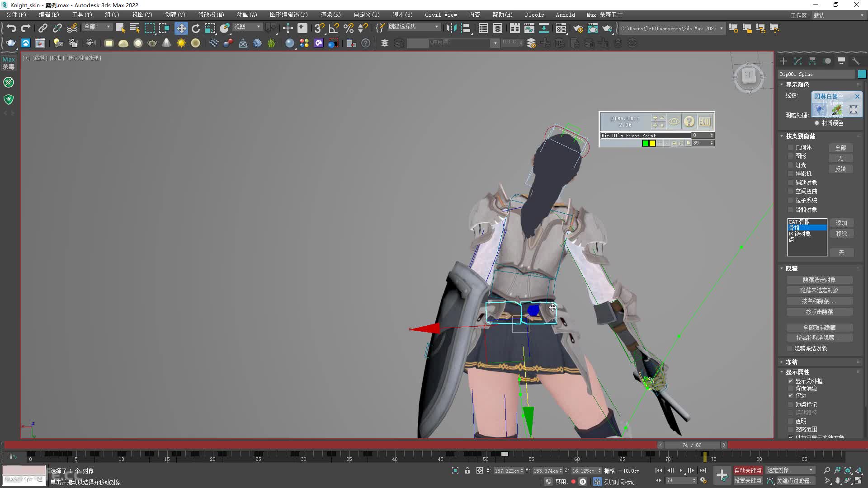Open the Rendered Frame Window icon

[x=592, y=28]
